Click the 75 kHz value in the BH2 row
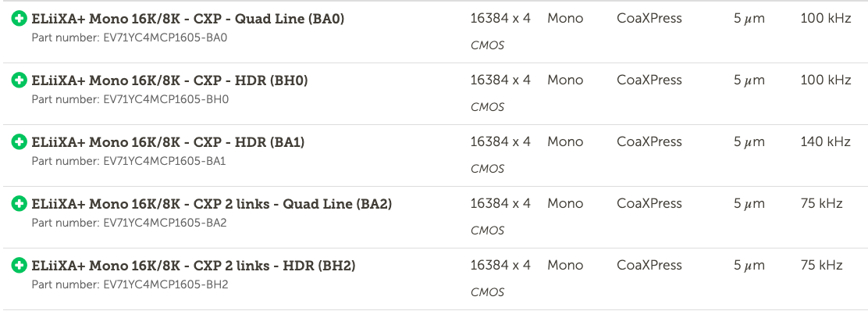Screen dimensions: 868x311 pos(821,266)
